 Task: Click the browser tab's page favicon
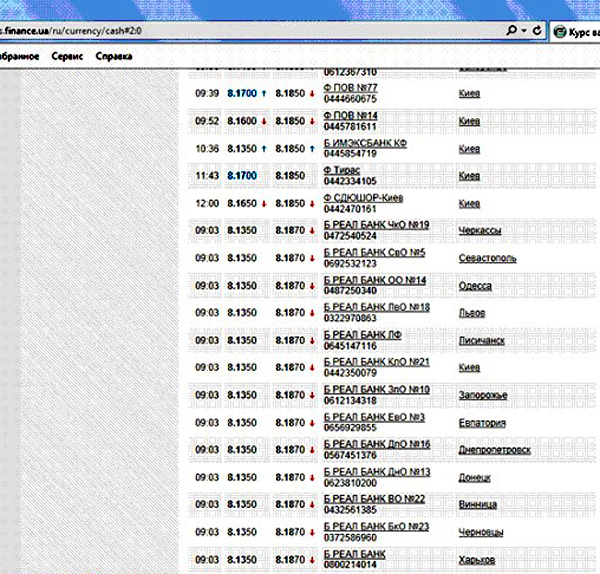coord(559,30)
